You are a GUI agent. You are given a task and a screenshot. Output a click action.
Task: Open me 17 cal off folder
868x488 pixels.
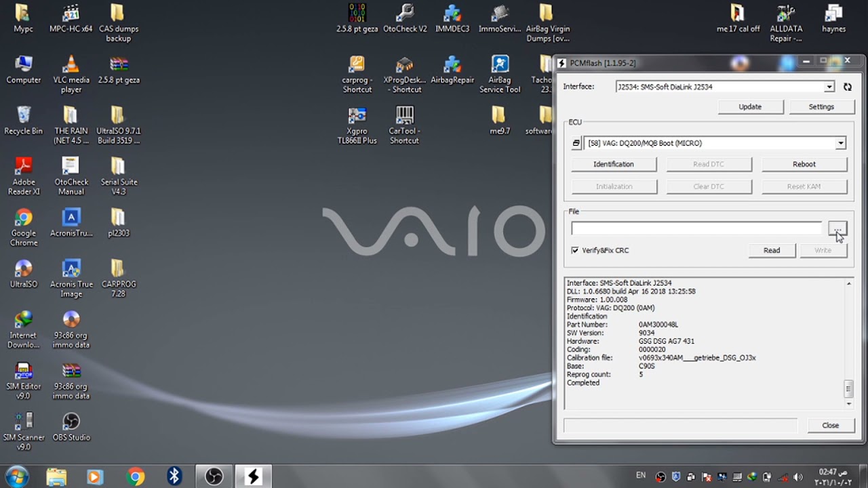(x=738, y=18)
